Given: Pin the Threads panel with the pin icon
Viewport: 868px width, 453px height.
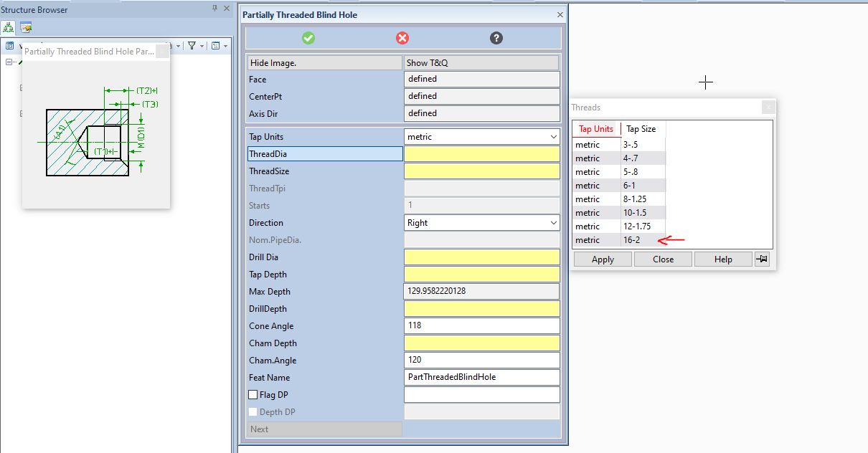Looking at the screenshot, I should tap(761, 259).
